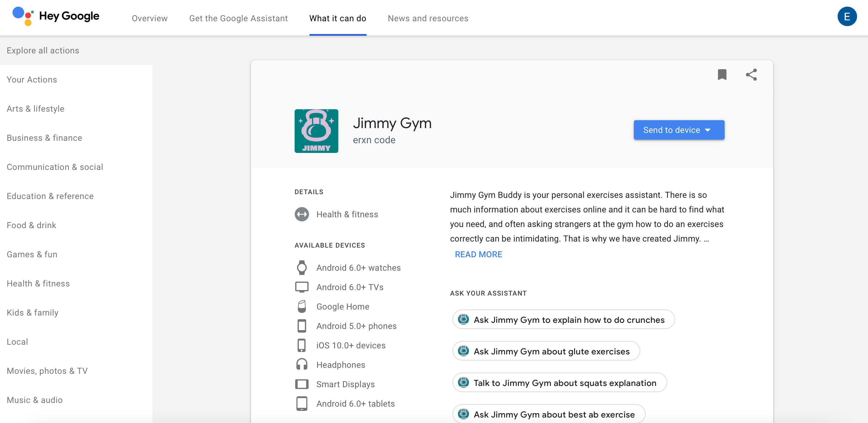Go to News and resources tab

pyautogui.click(x=428, y=18)
